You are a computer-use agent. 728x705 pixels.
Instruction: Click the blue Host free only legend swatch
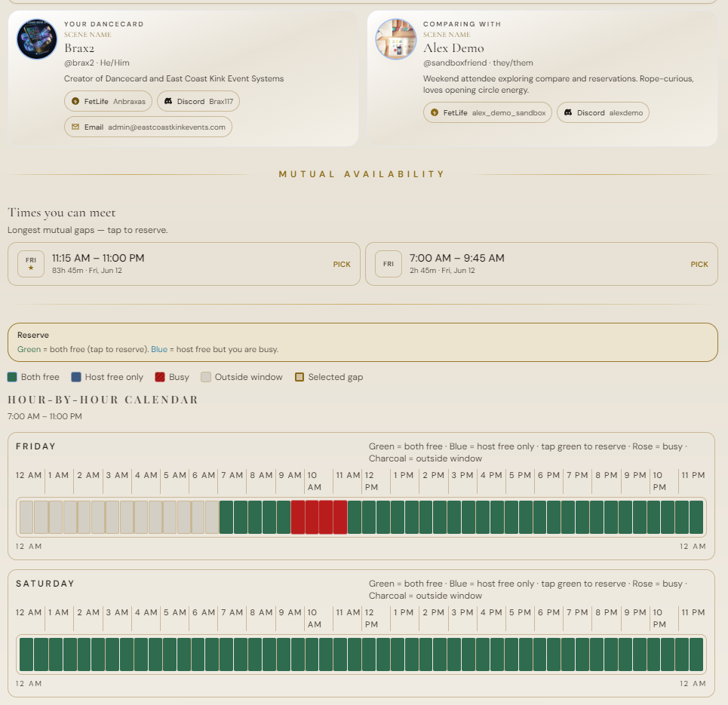tap(76, 377)
